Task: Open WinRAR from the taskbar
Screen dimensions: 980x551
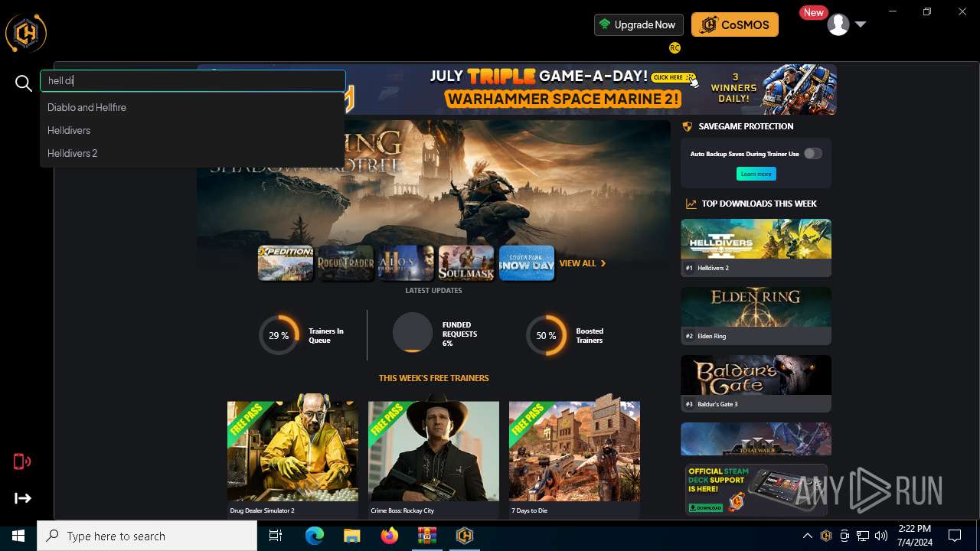Action: [427, 536]
